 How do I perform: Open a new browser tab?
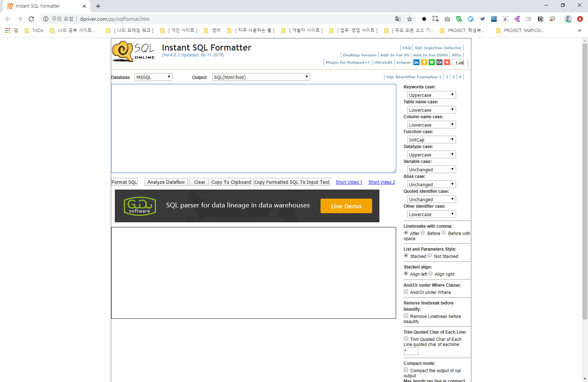(98, 6)
